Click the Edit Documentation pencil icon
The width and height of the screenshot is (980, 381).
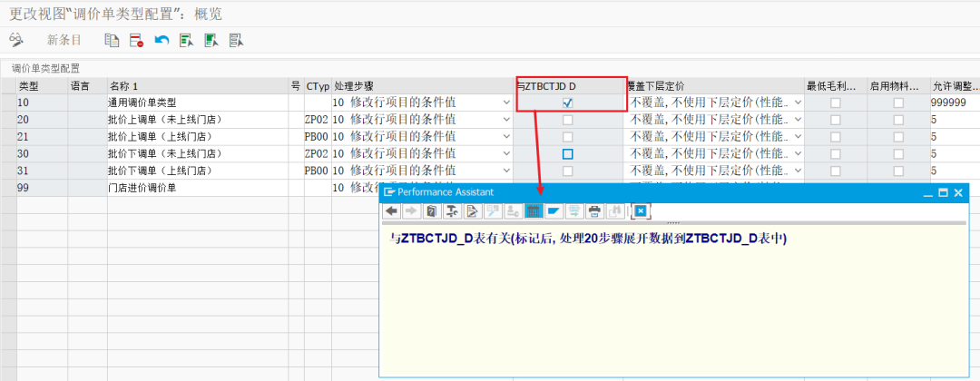472,211
